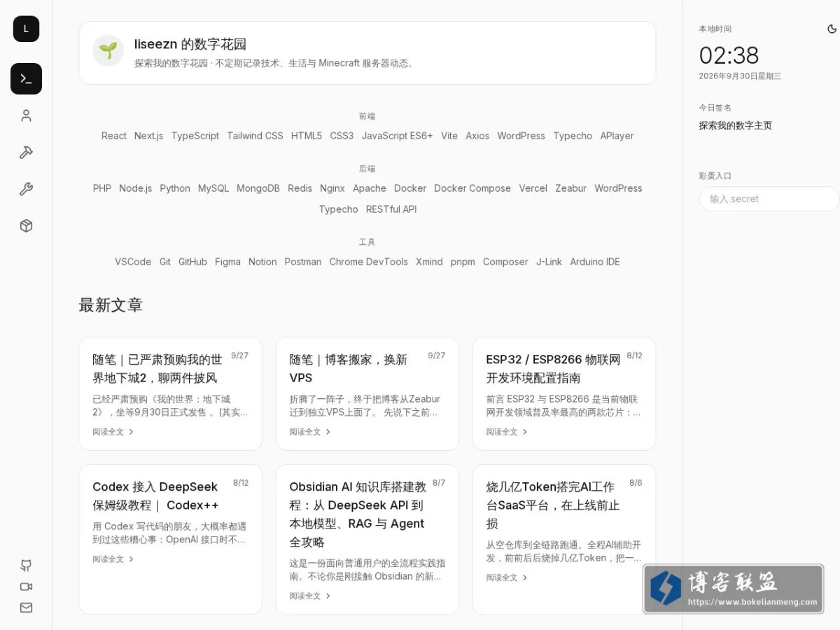Viewport: 840px width, 630px height.
Task: Click 阅读全文 under the 烧几亿Token post
Action: pos(507,577)
